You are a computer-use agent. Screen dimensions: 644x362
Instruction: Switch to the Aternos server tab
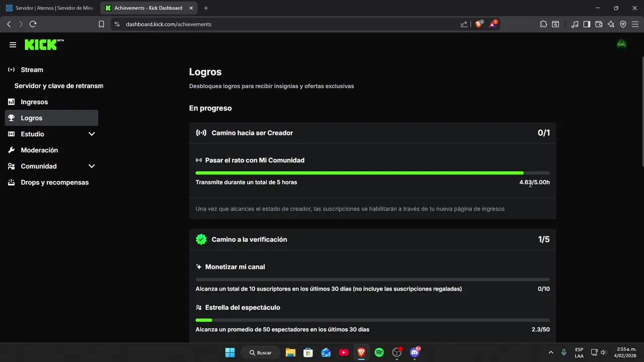(x=50, y=8)
